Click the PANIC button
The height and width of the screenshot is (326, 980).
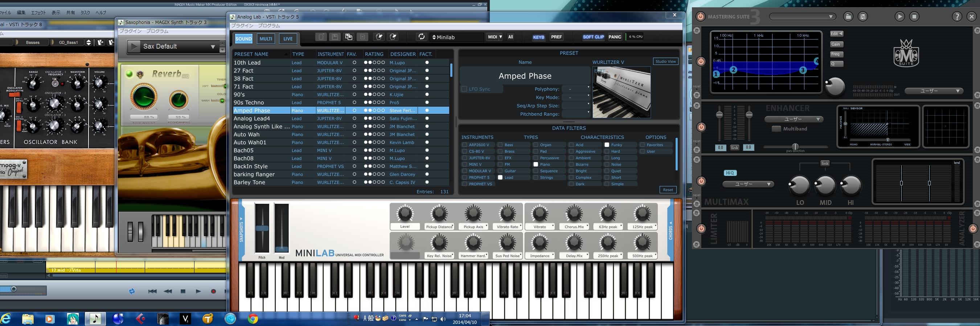pos(615,37)
